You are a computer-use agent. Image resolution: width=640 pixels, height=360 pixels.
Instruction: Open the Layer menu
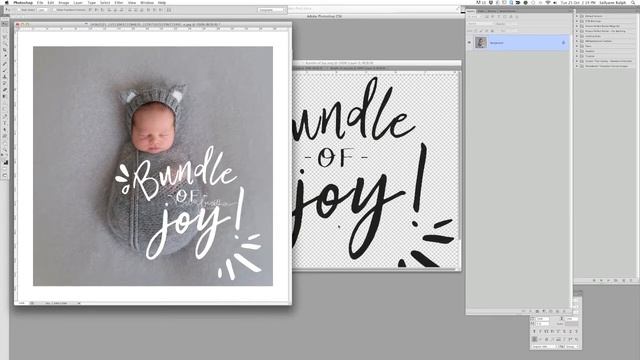point(78,2)
